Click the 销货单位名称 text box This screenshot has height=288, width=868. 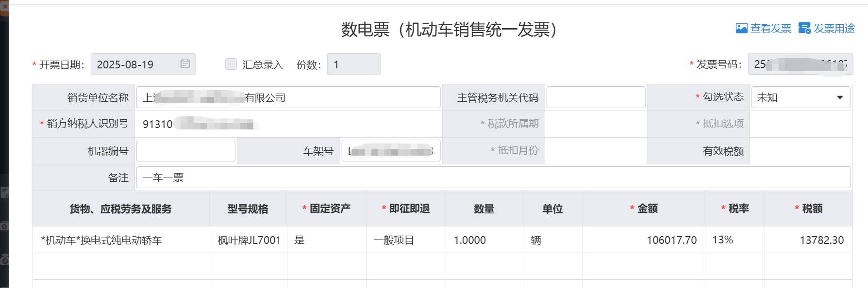pyautogui.click(x=288, y=97)
